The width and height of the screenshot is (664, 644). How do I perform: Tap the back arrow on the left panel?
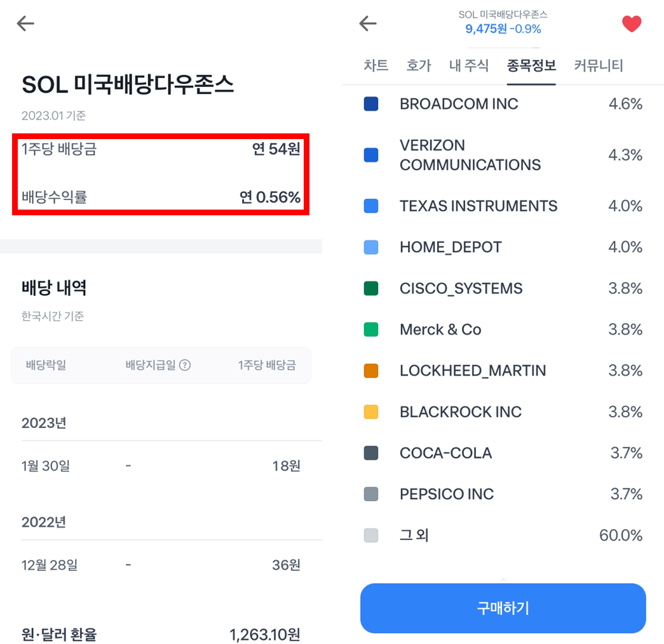point(25,23)
